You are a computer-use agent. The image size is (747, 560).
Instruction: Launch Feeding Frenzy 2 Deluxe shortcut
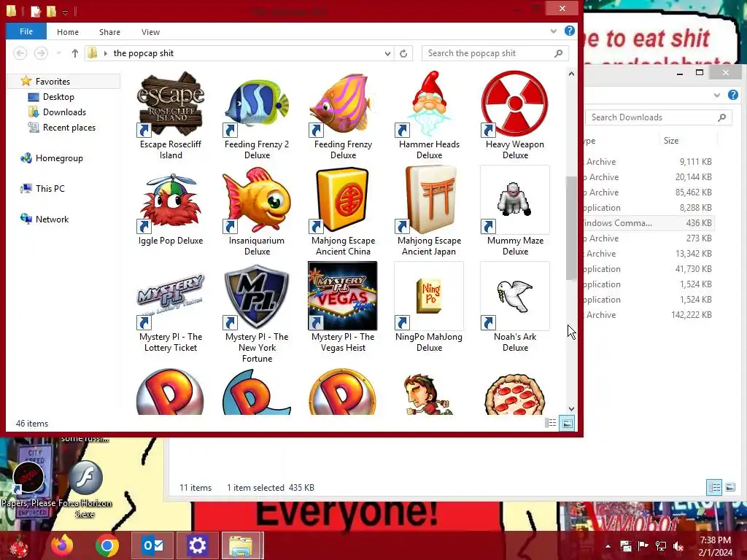tap(257, 116)
